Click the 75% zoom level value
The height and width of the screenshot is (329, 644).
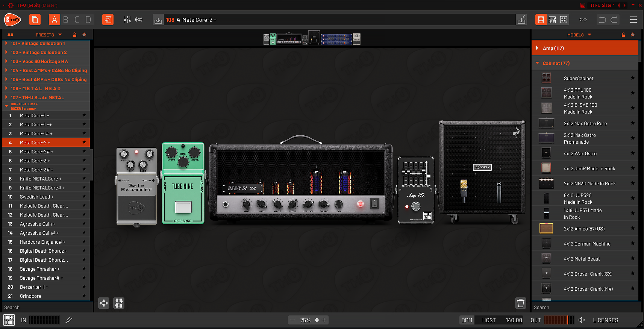[305, 320]
